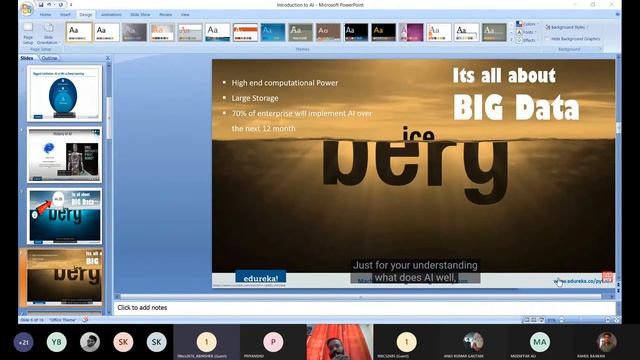Start Slide Show from status bar icon
This screenshot has width=640, height=360.
(542, 320)
